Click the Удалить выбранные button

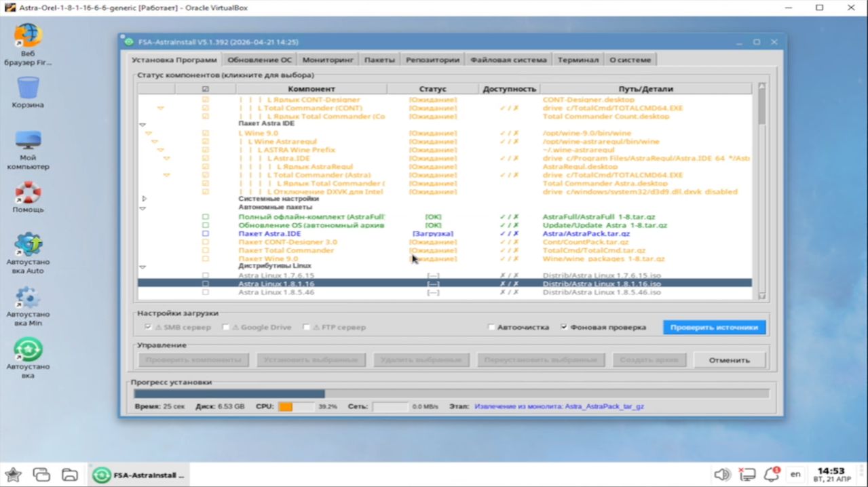click(x=421, y=360)
